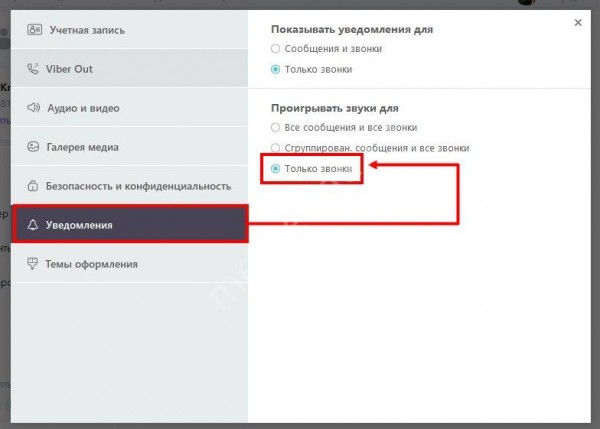This screenshot has height=429, width=600.
Task: Open the Учетная запись settings section
Action: (x=129, y=30)
